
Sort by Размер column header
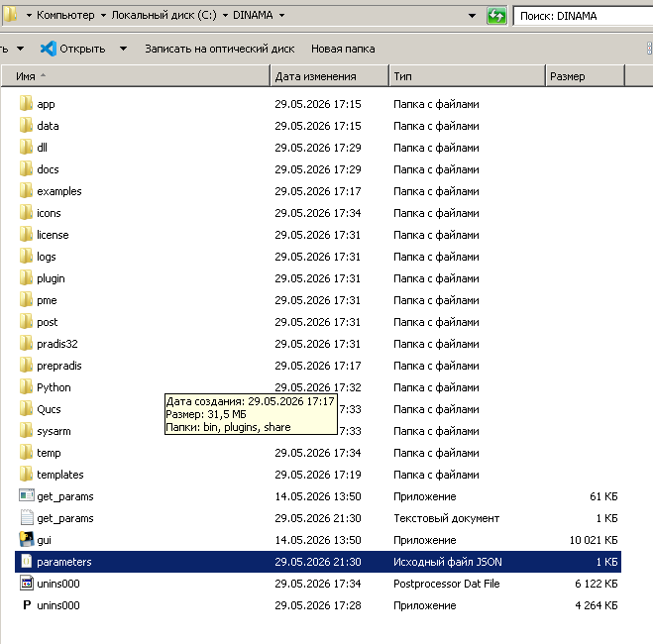click(x=585, y=76)
